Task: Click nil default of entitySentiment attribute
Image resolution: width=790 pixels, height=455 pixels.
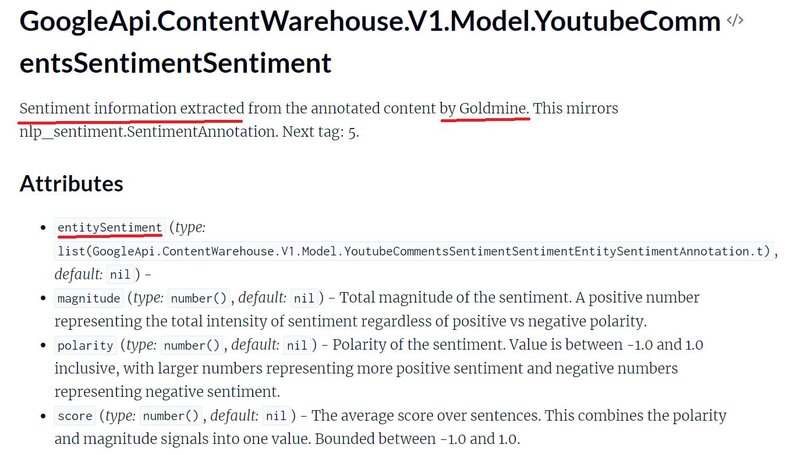Action: (120, 275)
